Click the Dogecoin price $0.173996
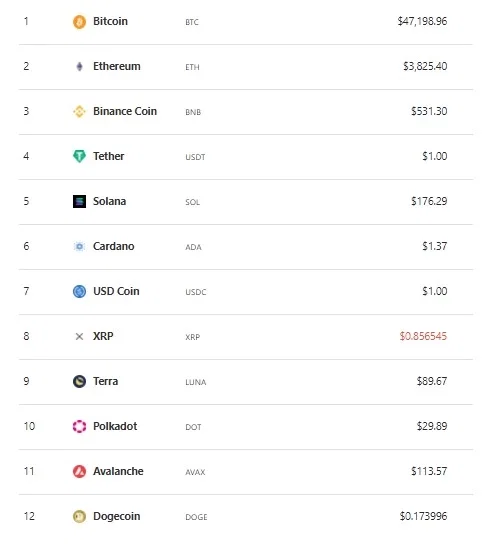This screenshot has width=493, height=544. point(423,516)
